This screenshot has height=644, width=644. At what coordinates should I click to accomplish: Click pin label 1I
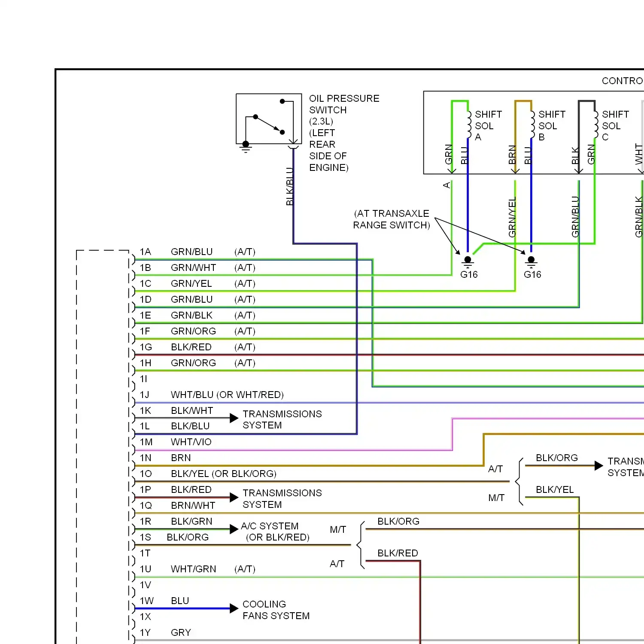144,379
